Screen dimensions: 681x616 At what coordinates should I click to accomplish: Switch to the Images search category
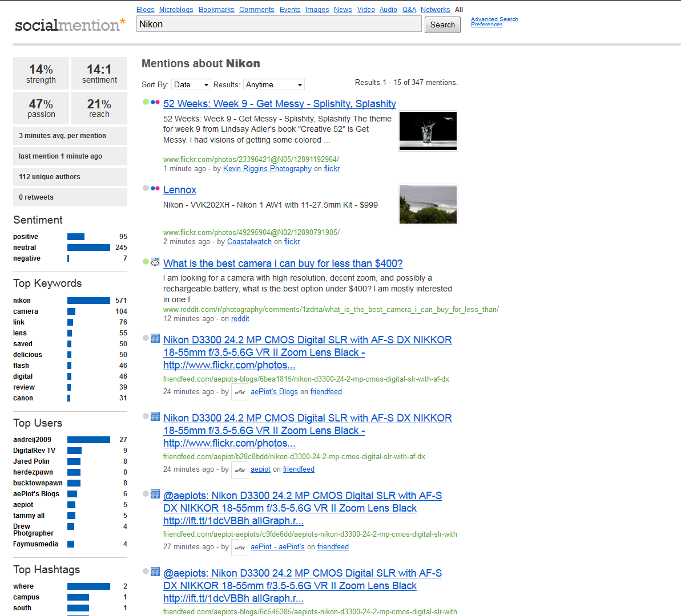[317, 10]
